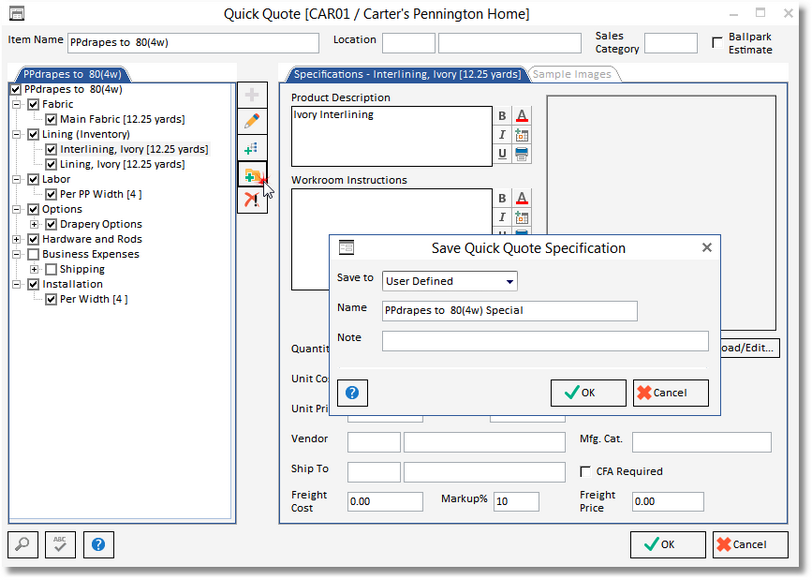The height and width of the screenshot is (580, 812).
Task: Toggle underline in Product Description
Action: coord(502,154)
